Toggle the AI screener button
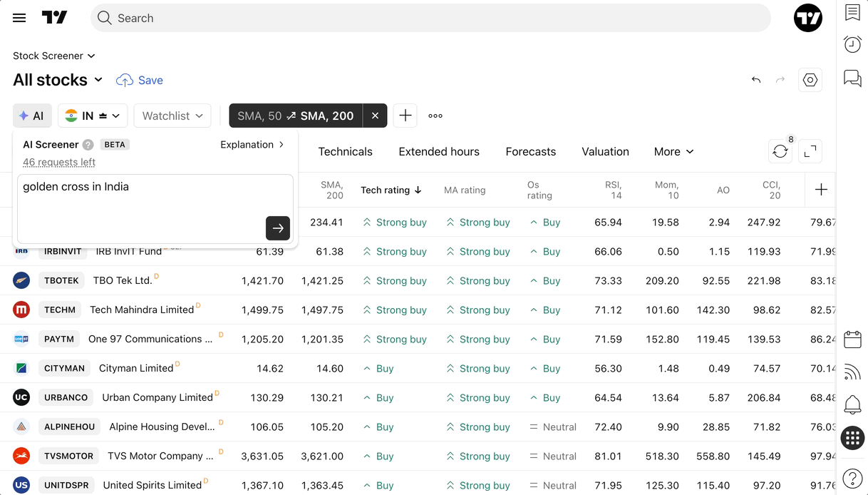Viewport: 868px width, 495px height. point(32,116)
